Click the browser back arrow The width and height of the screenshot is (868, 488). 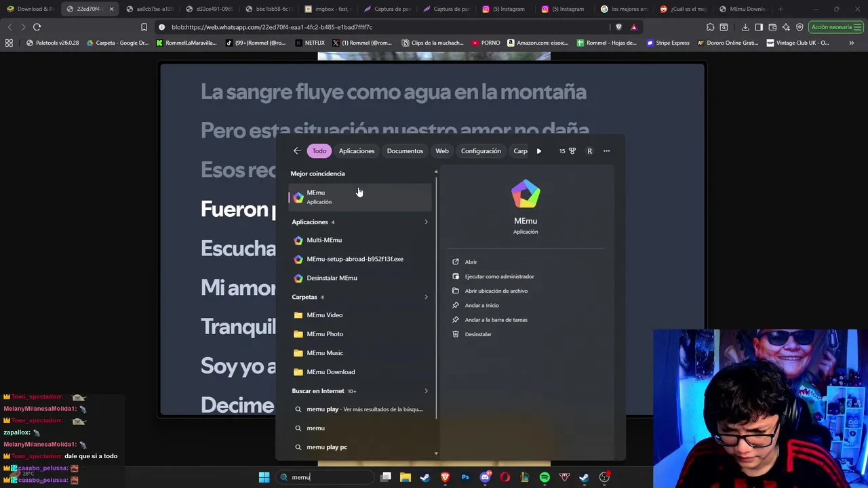click(x=9, y=27)
